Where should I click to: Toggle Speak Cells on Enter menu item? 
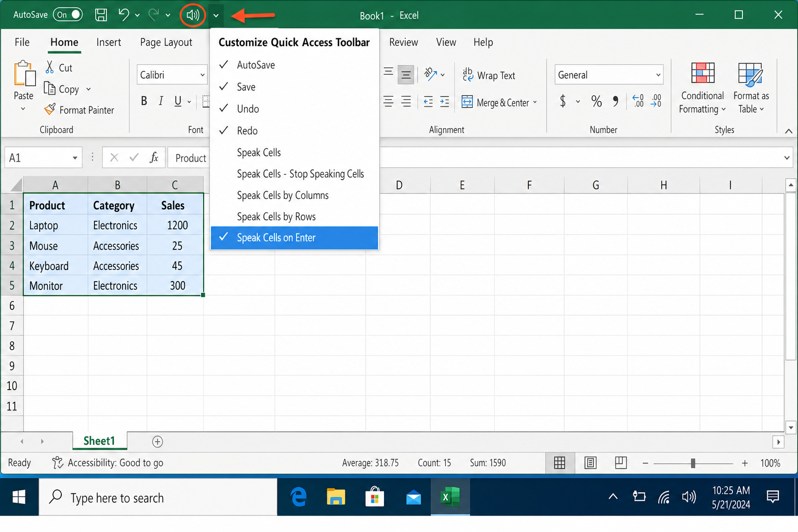pyautogui.click(x=295, y=237)
